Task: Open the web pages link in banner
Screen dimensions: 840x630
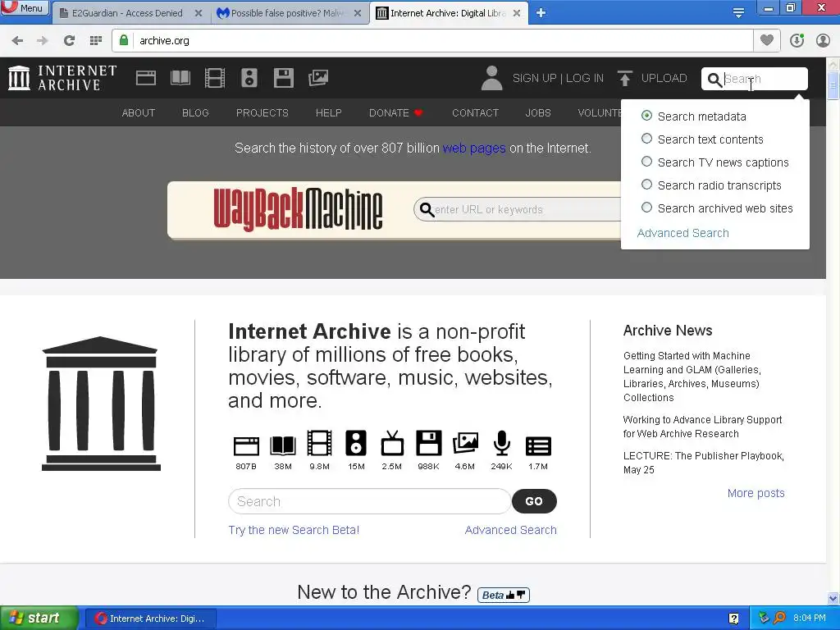Action: [473, 148]
